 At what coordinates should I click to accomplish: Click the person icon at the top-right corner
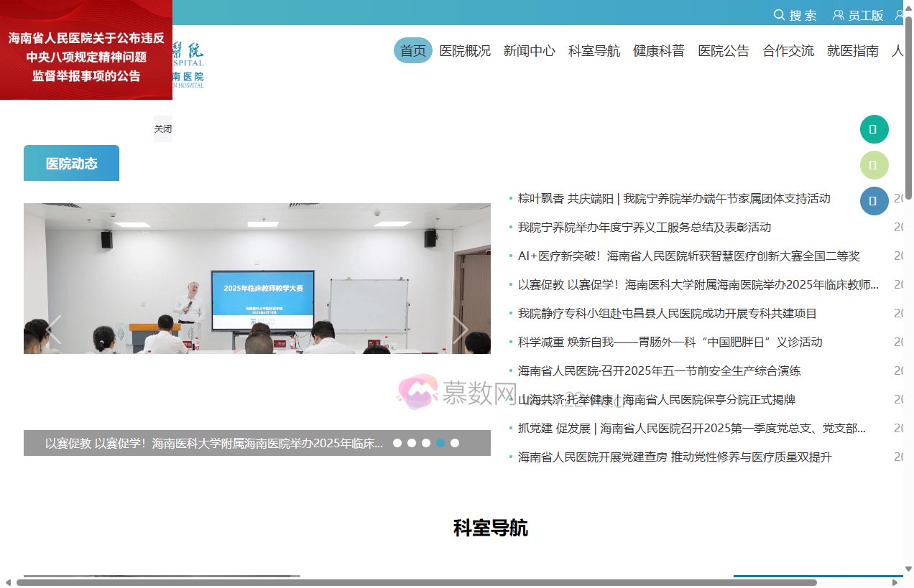900,15
